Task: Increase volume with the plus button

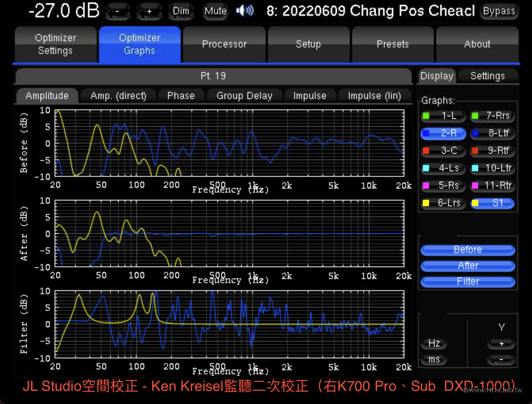Action: click(149, 11)
